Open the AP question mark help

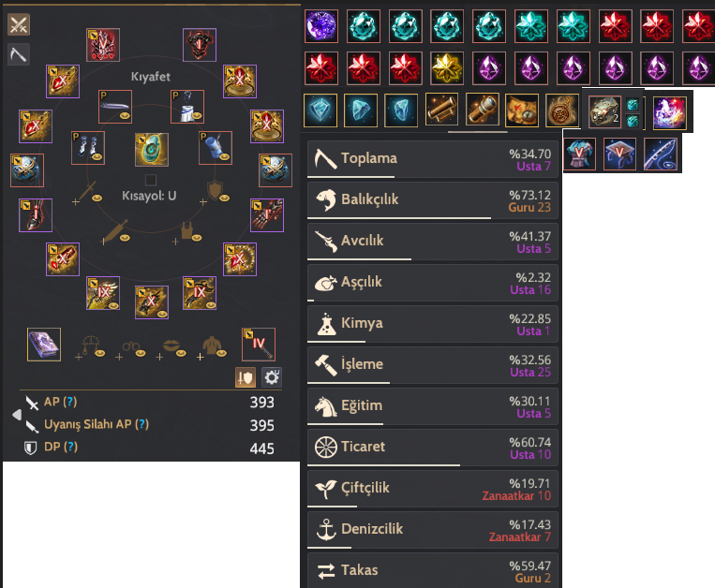(x=69, y=402)
